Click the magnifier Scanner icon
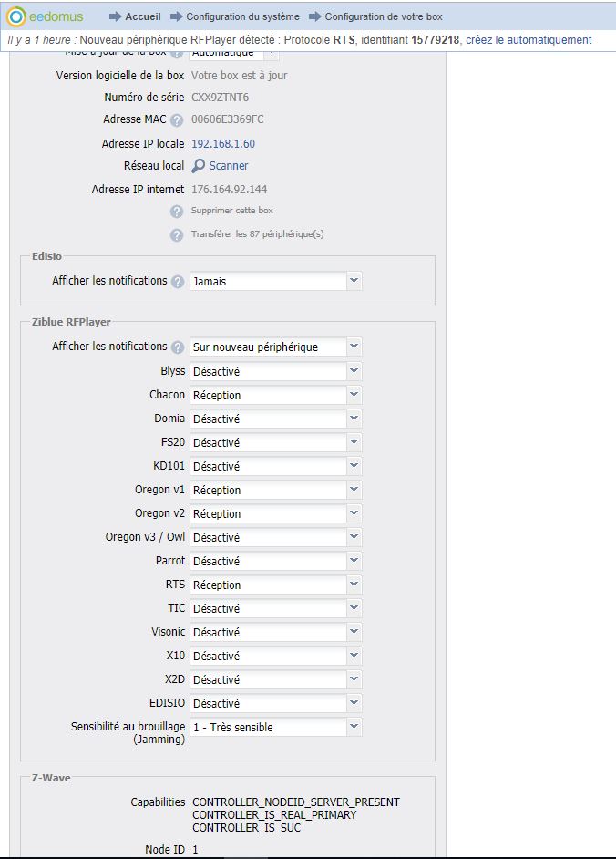 pyautogui.click(x=199, y=166)
